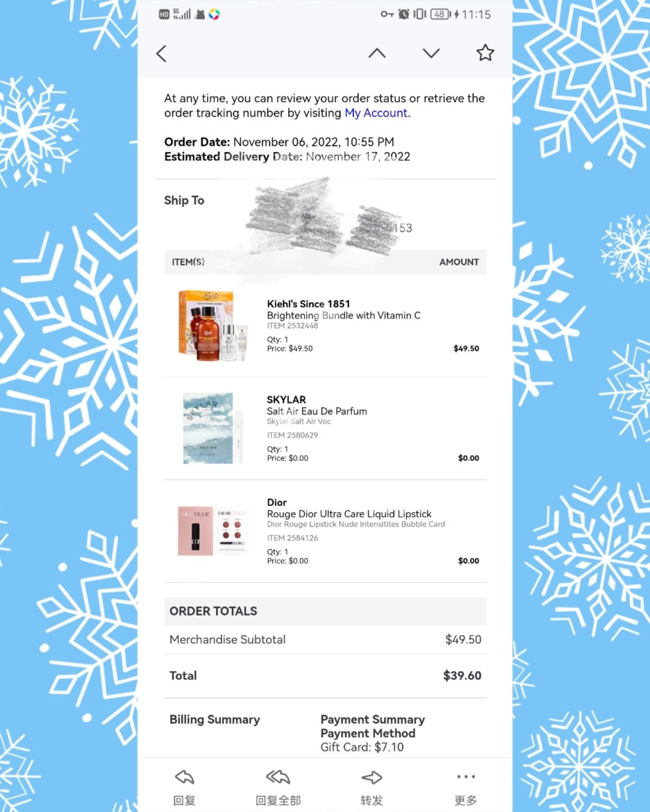650x812 pixels.
Task: Open the more (更多) options menu
Action: pos(465,777)
